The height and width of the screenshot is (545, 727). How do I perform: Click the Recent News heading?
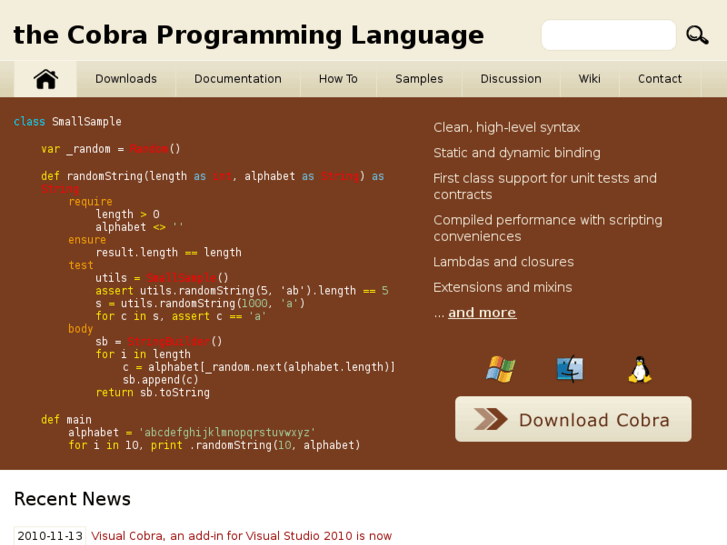[x=72, y=499]
